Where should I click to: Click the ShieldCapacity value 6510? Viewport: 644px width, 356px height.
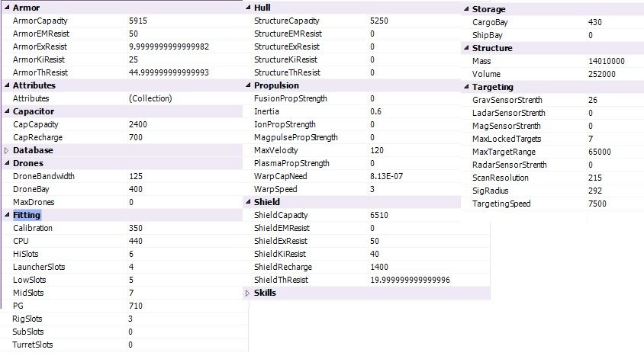point(379,215)
